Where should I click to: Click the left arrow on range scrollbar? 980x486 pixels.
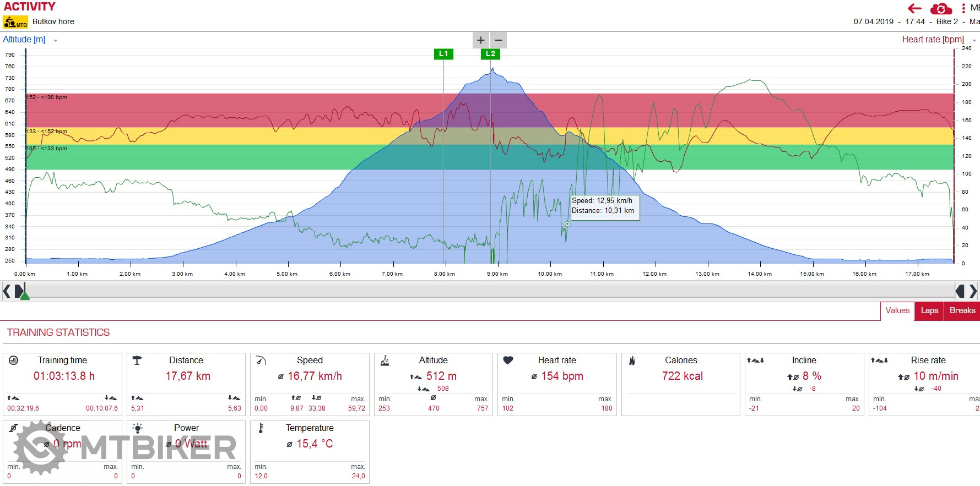(7, 291)
